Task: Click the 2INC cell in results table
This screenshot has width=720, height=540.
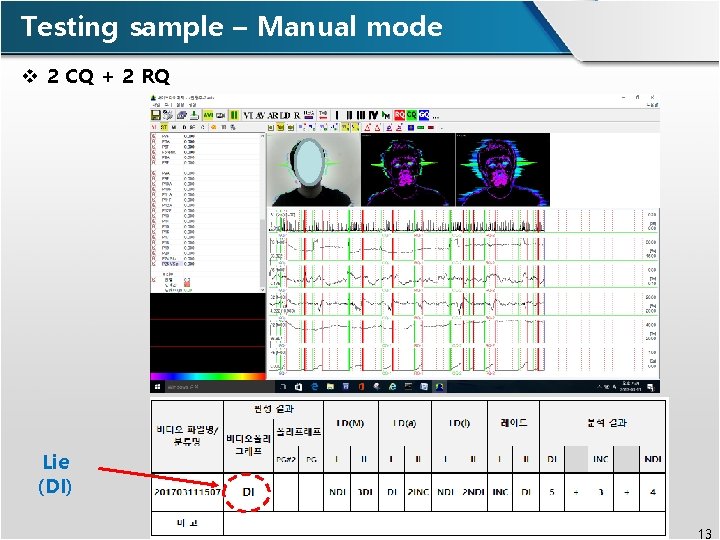Action: pyautogui.click(x=418, y=492)
